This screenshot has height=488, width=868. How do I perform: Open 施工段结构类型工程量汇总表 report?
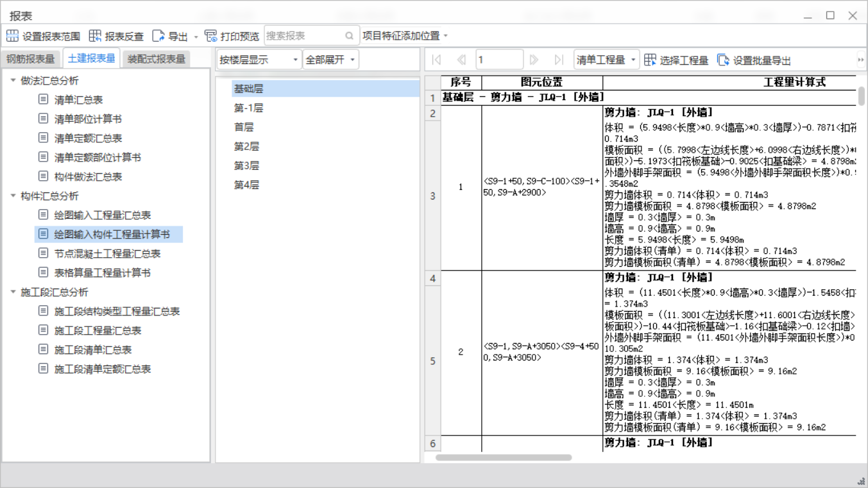coord(117,311)
